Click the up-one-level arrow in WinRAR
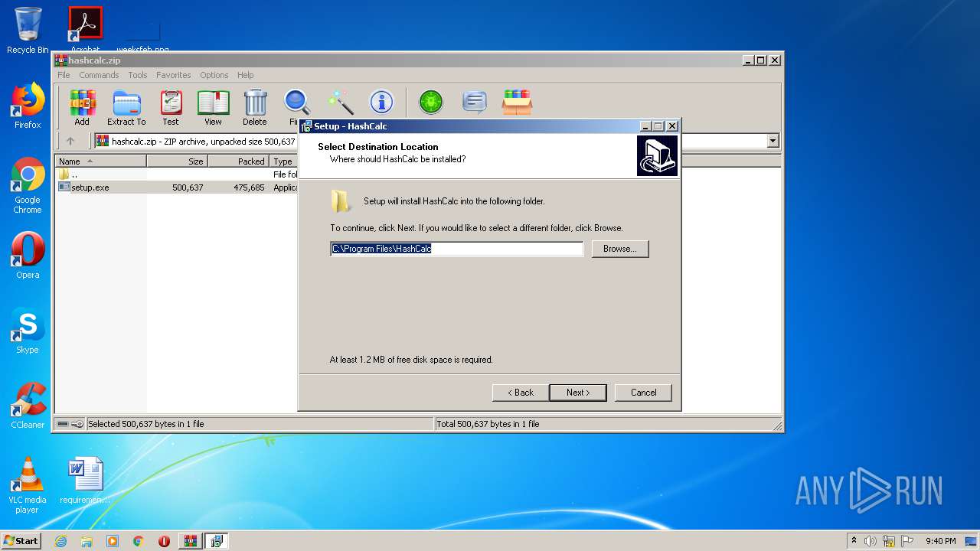Image resolution: width=980 pixels, height=551 pixels. coord(70,141)
